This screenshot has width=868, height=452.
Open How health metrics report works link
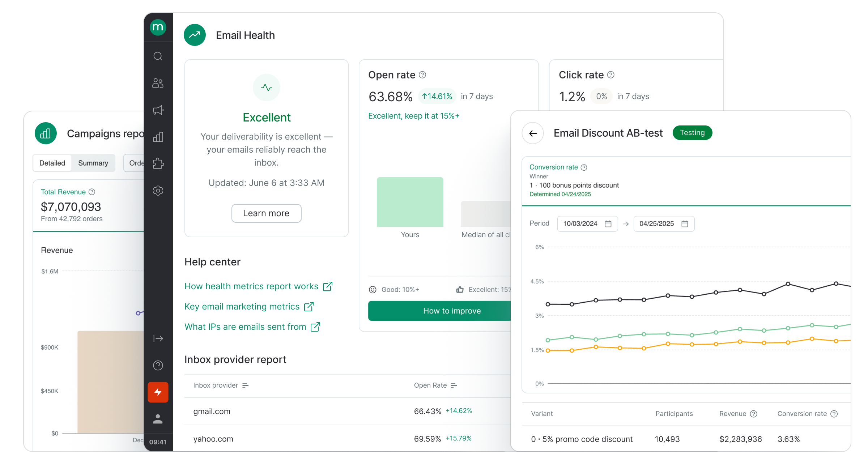tap(258, 286)
